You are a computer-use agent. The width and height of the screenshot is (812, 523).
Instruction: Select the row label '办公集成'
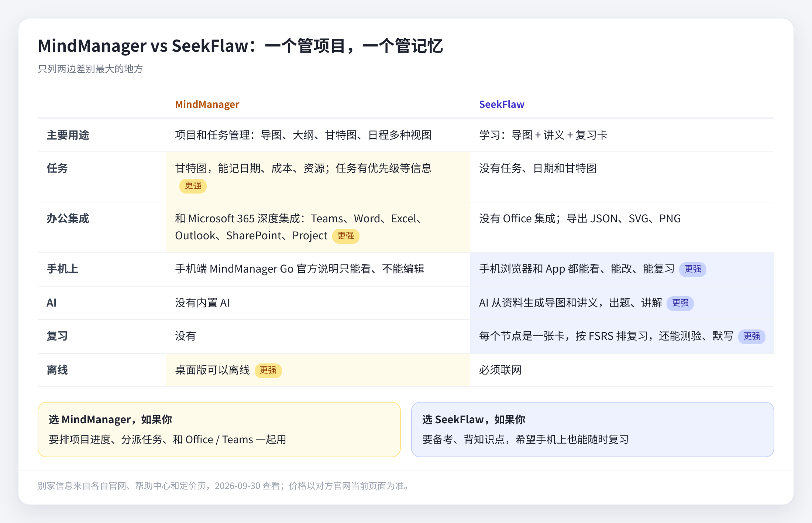coord(68,219)
